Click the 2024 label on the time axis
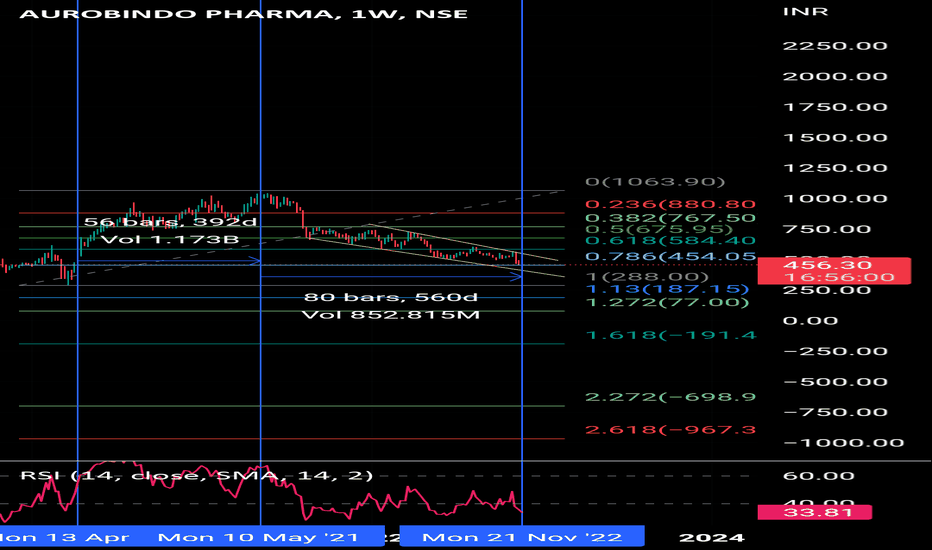 coord(711,538)
